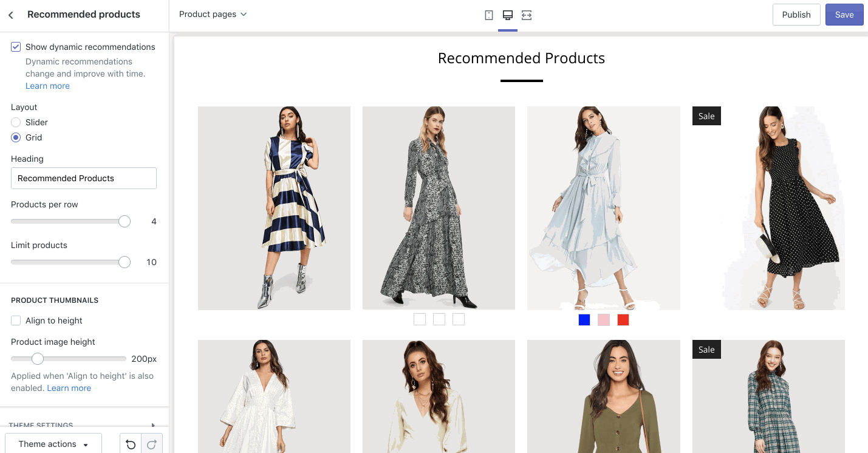
Task: Click the back arrow beside Recommended products
Action: click(11, 15)
